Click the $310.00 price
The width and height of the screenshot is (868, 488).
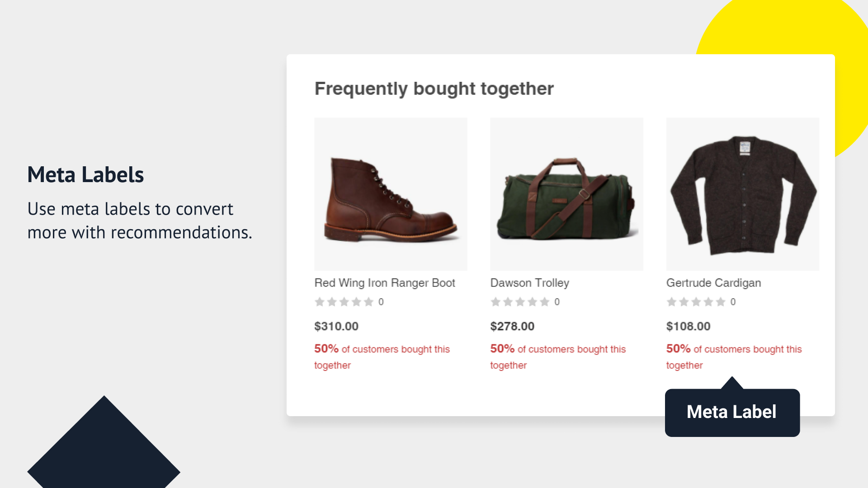click(x=336, y=326)
